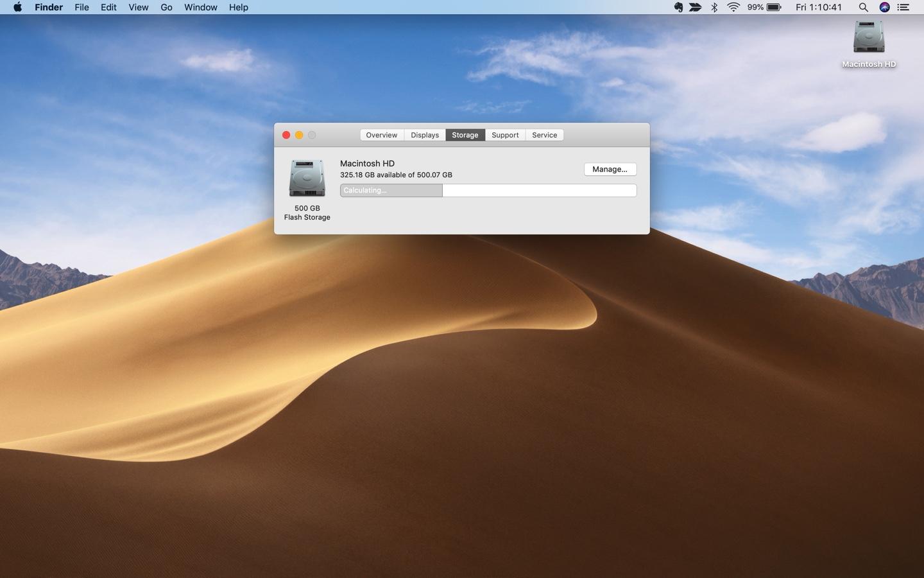This screenshot has width=924, height=578.
Task: Select the Macintosh HD desktop drive icon
Action: click(869, 37)
